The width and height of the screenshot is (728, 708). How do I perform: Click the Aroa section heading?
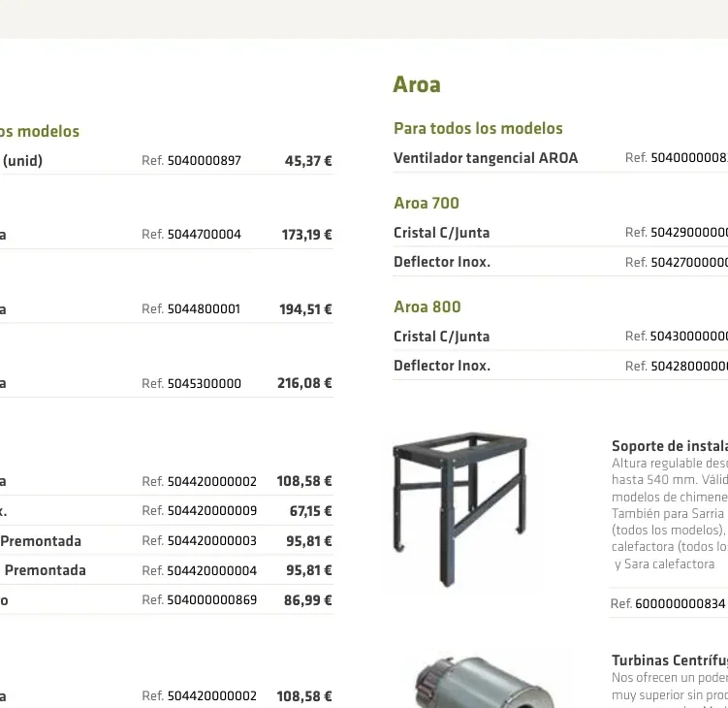click(x=417, y=84)
